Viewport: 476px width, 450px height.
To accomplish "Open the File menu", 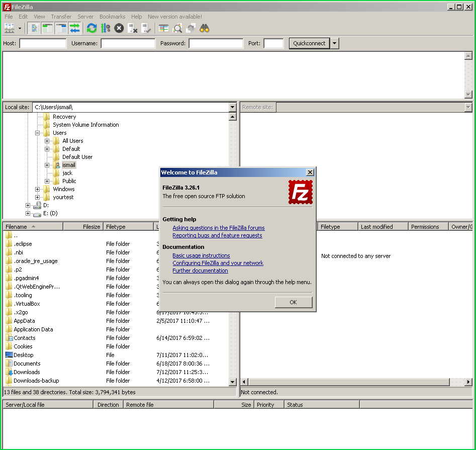I will point(9,17).
